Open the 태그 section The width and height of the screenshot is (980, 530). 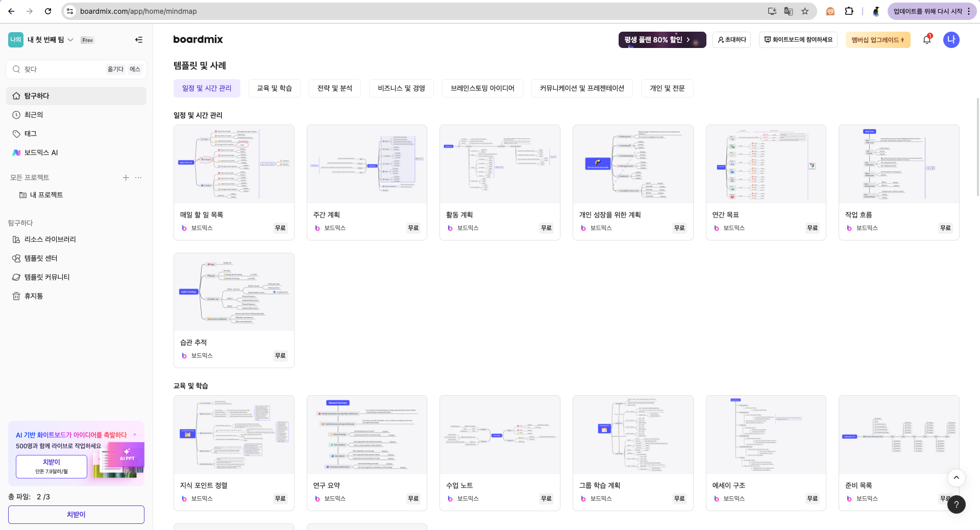(31, 133)
